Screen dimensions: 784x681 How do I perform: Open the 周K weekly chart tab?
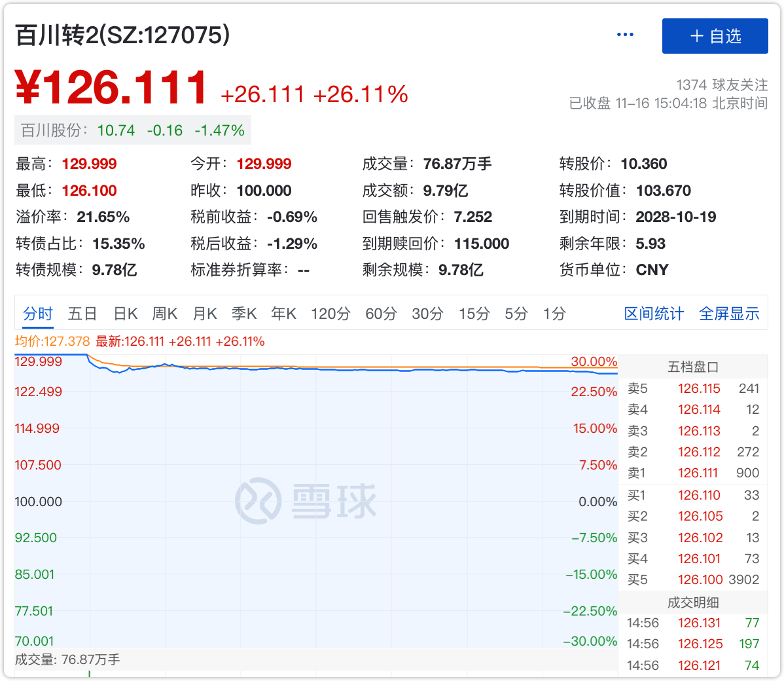pos(165,314)
